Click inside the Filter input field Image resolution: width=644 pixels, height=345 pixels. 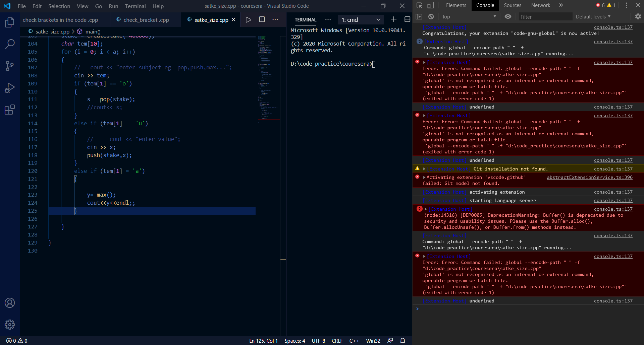[x=545, y=16]
